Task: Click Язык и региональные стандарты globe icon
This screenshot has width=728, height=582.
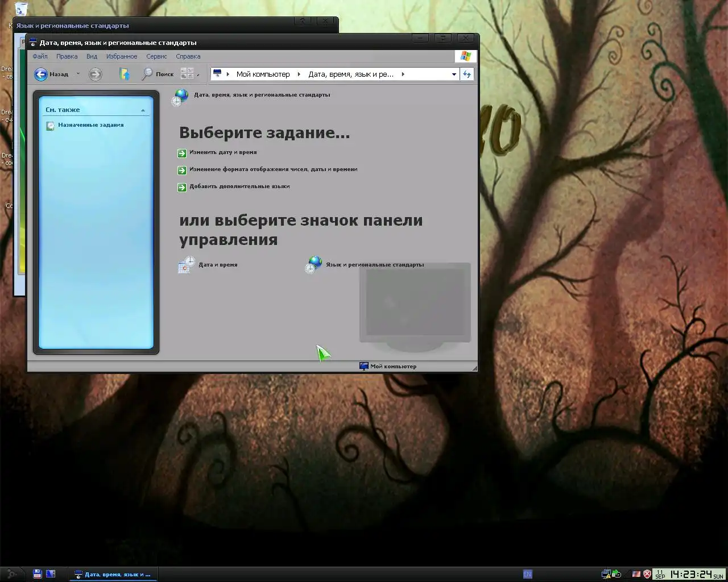Action: click(314, 265)
